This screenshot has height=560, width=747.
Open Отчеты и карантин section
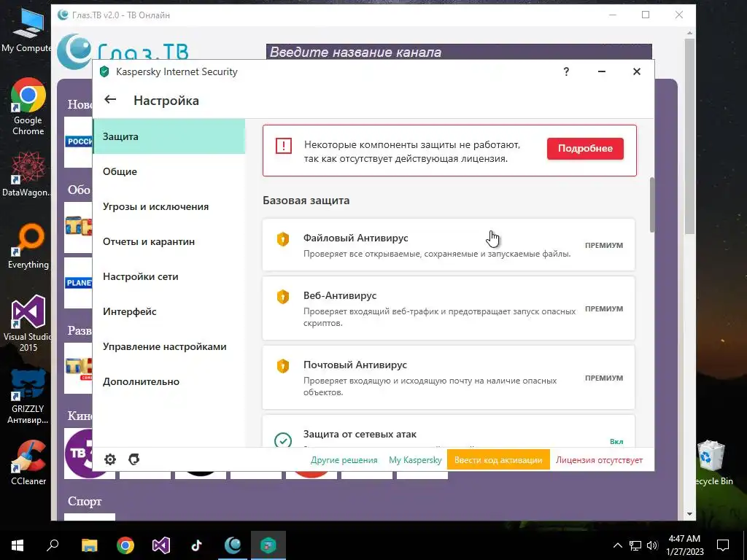point(169,241)
